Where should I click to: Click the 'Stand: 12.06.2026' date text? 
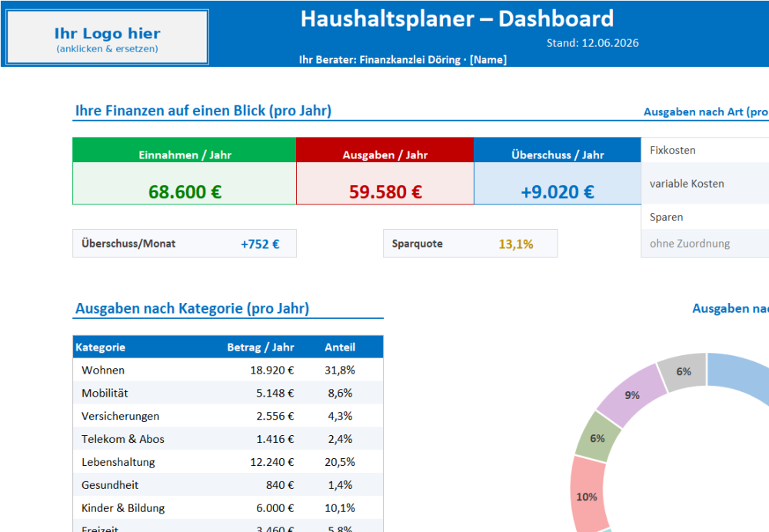(x=592, y=43)
